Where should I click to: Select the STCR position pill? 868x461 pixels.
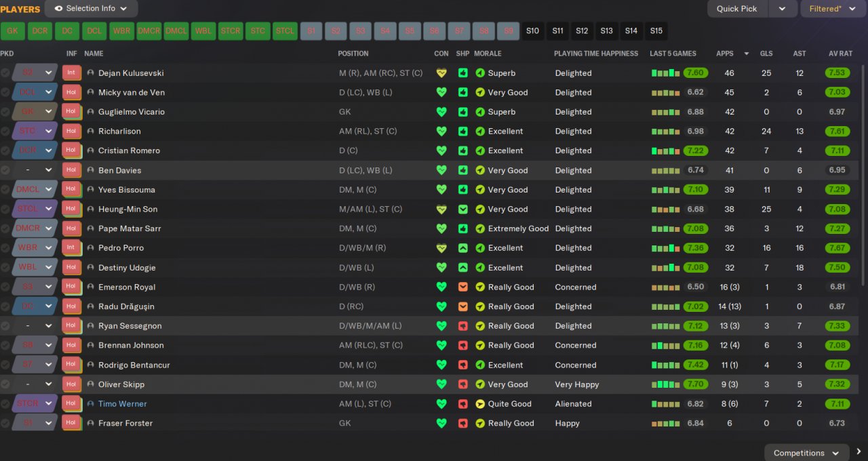coord(231,31)
